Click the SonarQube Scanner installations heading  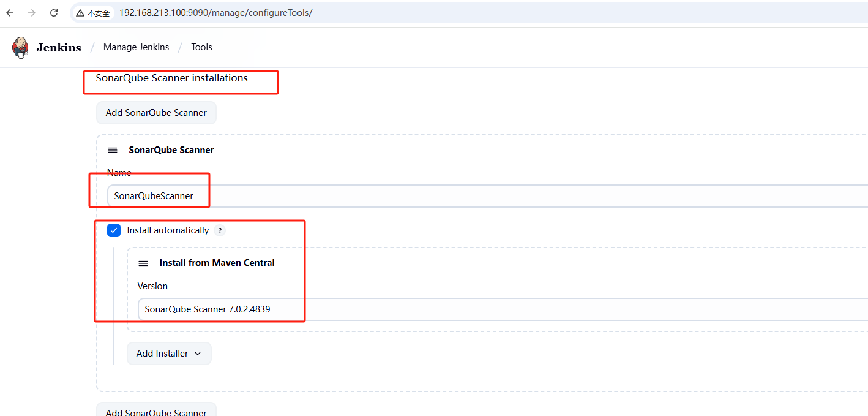coord(172,78)
